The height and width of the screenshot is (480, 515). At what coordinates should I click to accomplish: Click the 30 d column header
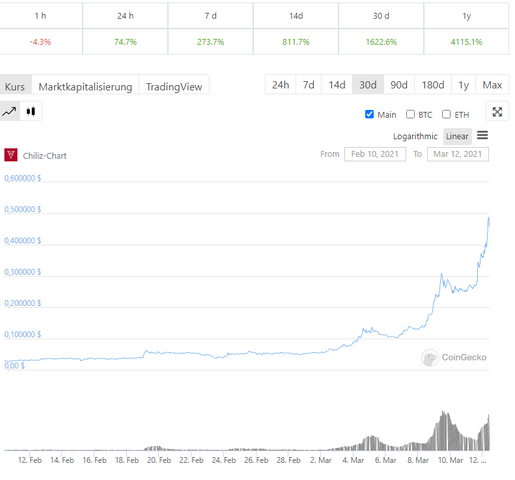pos(381,16)
